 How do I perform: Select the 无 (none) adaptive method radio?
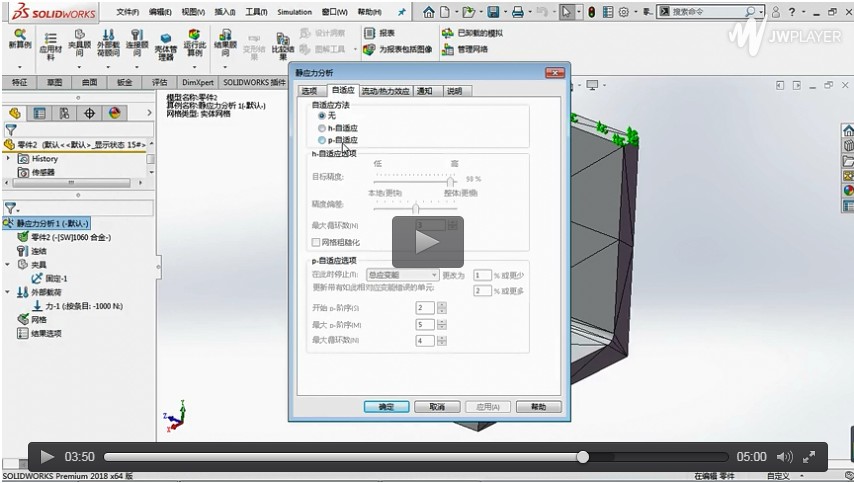321,116
